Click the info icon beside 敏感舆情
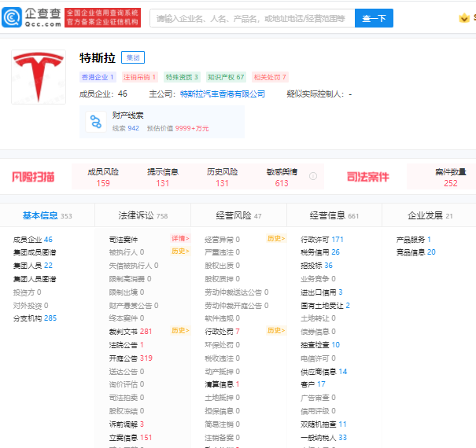 [313, 176]
